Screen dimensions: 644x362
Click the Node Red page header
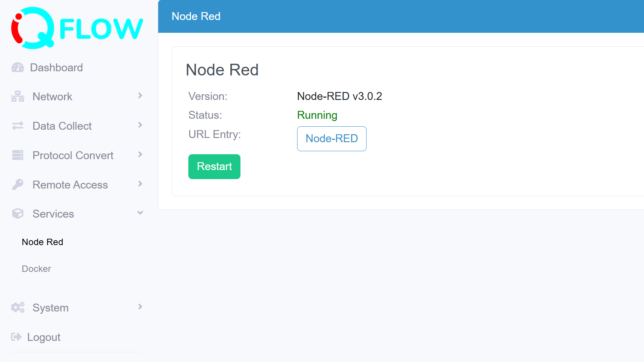pos(196,16)
